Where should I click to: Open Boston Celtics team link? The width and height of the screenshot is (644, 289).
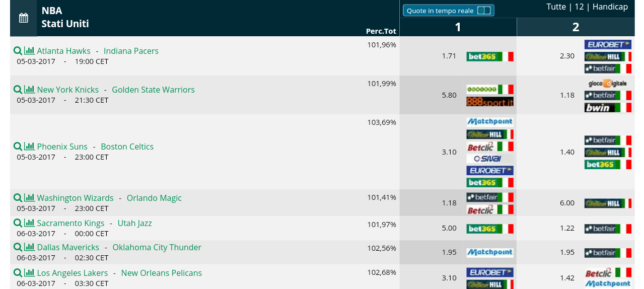click(x=127, y=147)
